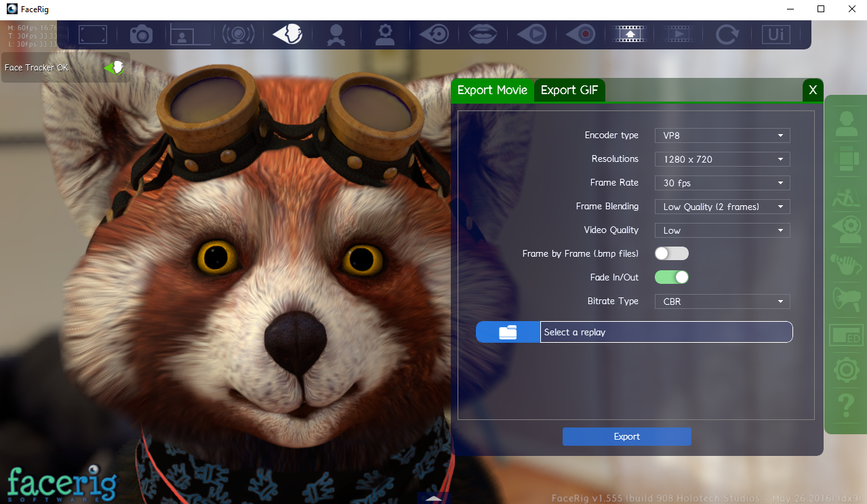The height and width of the screenshot is (504, 867).
Task: Open the environments sidebar icon
Action: pos(845,196)
